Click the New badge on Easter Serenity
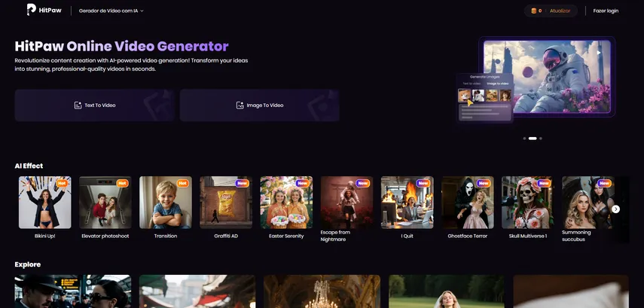This screenshot has width=644, height=308. click(x=303, y=183)
